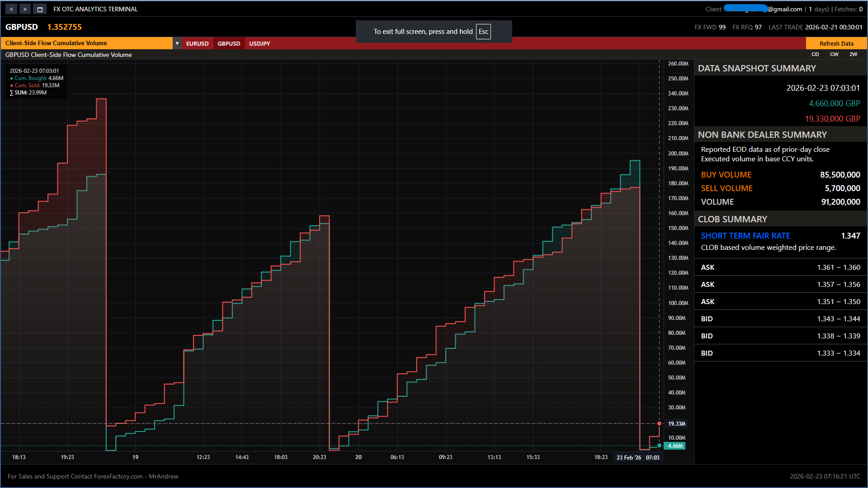This screenshot has height=488, width=868.
Task: Click the Esc key hint in fullscreen notice
Action: pyautogui.click(x=483, y=32)
